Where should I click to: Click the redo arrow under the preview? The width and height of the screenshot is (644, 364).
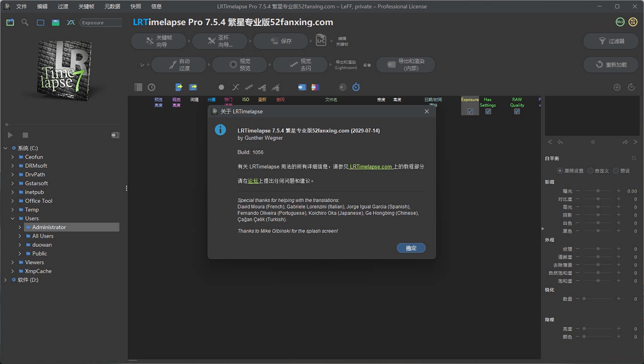click(x=625, y=142)
